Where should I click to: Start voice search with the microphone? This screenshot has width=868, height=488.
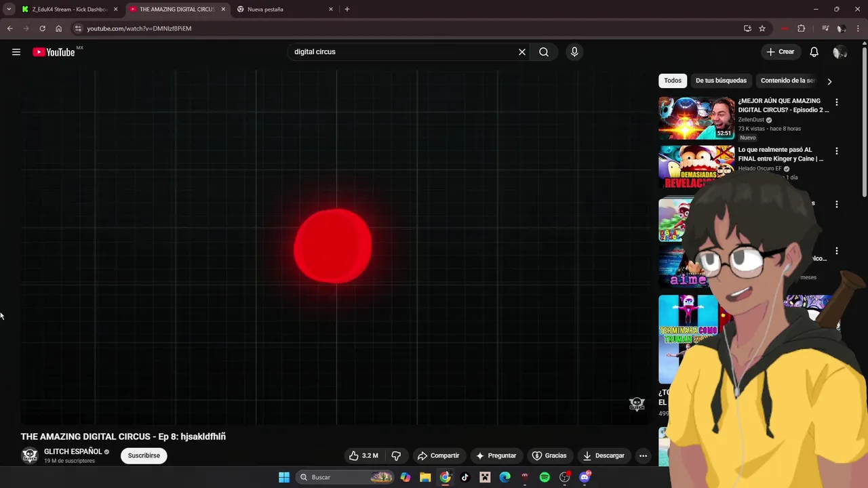click(574, 52)
